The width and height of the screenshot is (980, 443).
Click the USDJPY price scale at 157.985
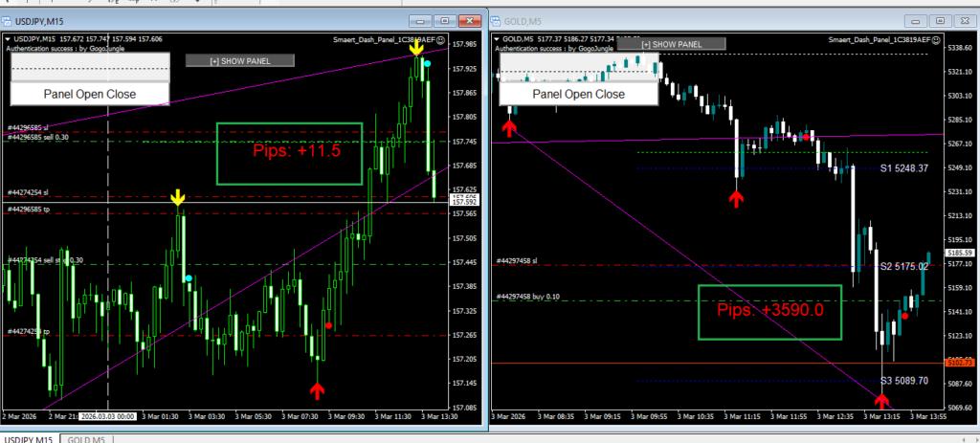click(463, 44)
